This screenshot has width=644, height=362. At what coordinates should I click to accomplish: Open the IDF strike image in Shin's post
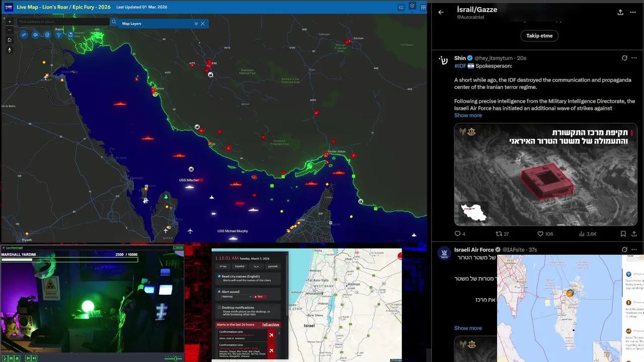545,174
